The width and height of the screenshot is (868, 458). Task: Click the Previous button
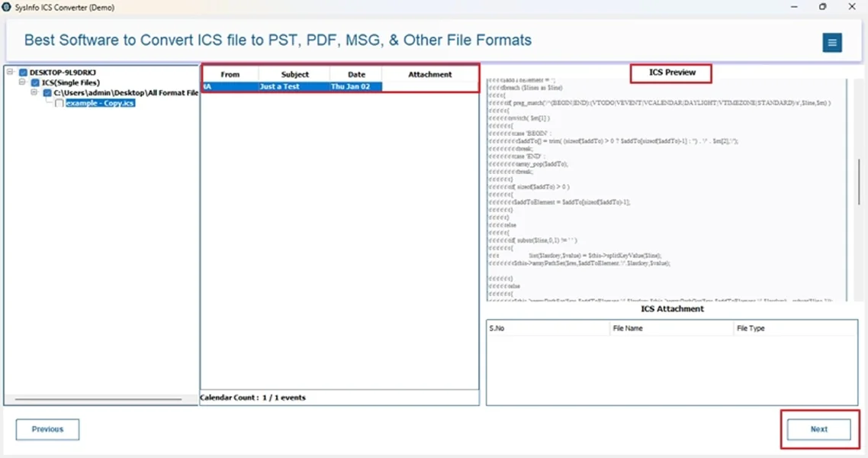[x=47, y=429]
